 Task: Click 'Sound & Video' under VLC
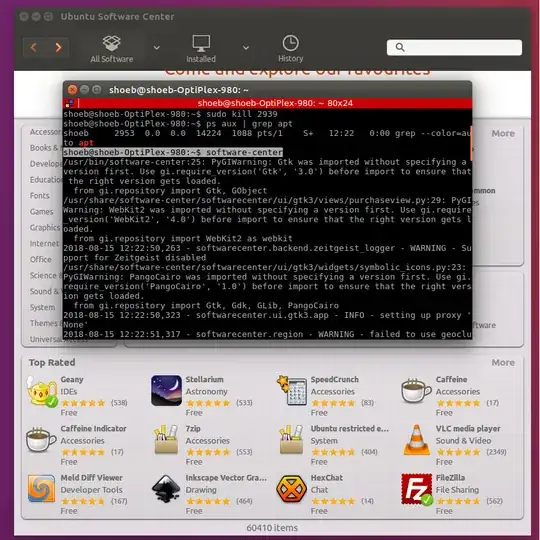coord(463,440)
